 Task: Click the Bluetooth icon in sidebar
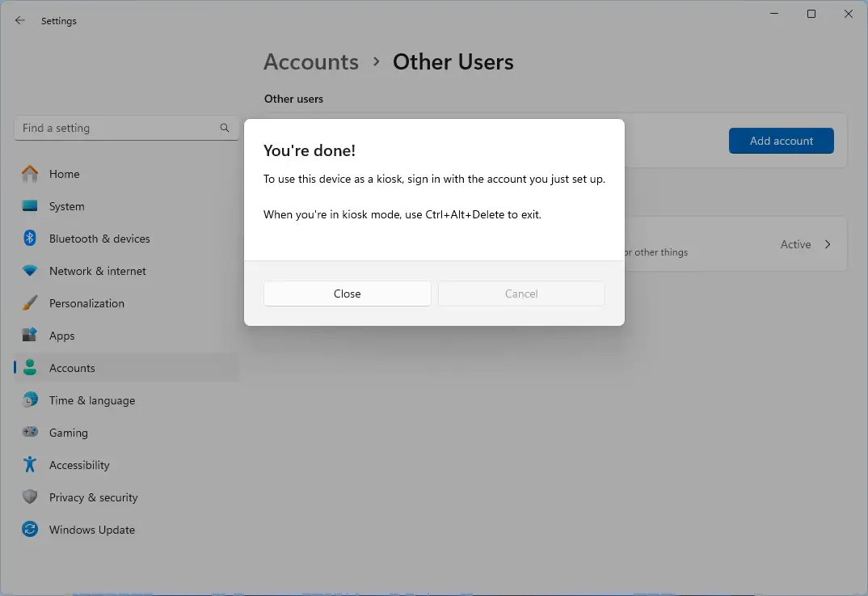(x=30, y=239)
